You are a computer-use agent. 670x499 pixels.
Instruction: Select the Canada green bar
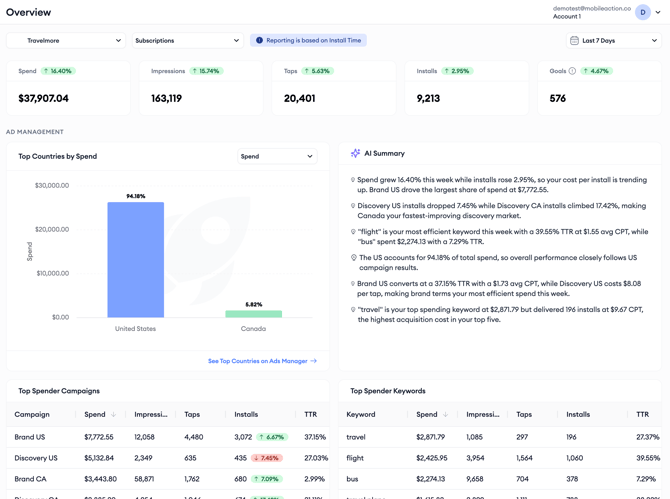pyautogui.click(x=253, y=314)
